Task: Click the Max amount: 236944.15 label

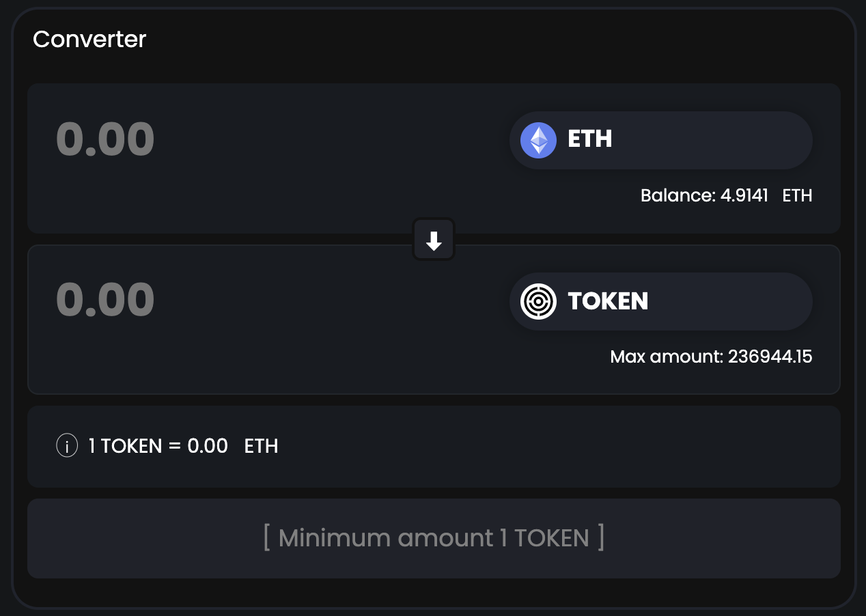Action: [x=710, y=356]
